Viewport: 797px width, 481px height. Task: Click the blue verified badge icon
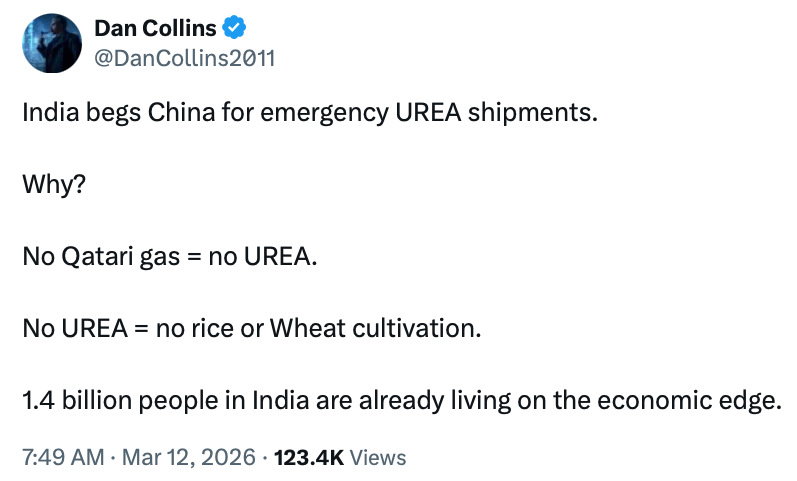click(x=234, y=29)
